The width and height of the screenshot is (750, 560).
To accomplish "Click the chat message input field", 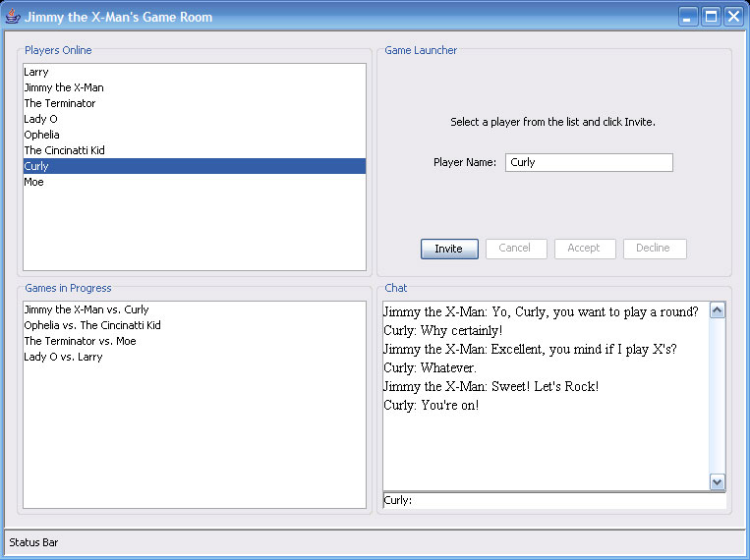I will click(553, 500).
